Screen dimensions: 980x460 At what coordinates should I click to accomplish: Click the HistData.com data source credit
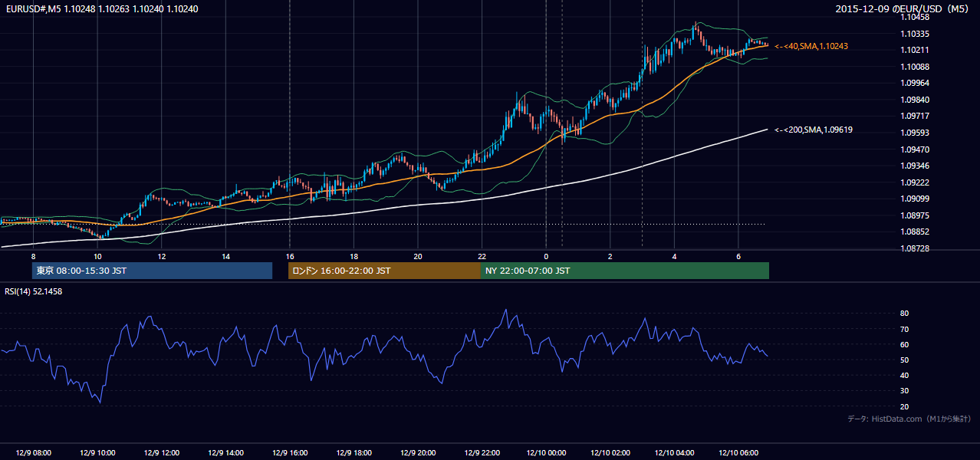[x=909, y=419]
